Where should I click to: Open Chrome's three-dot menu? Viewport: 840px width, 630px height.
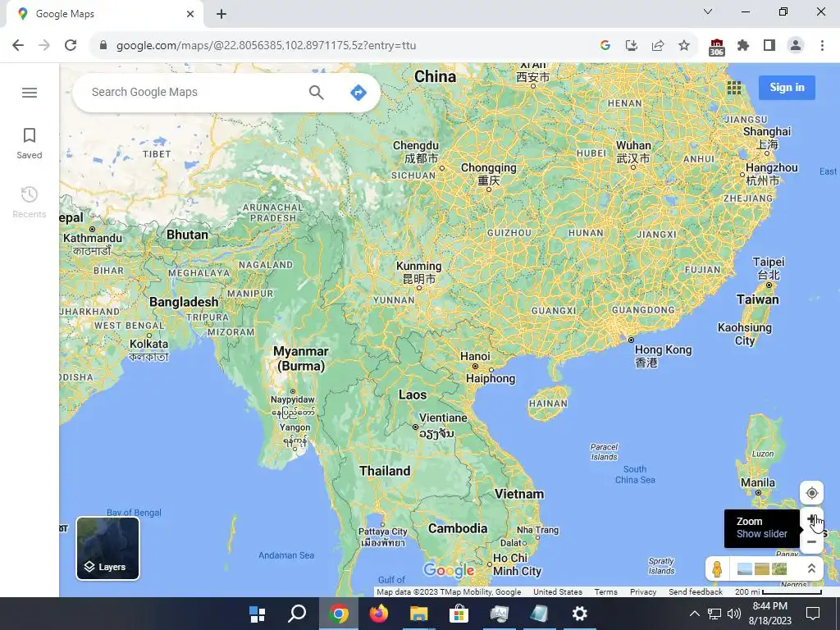pyautogui.click(x=822, y=45)
